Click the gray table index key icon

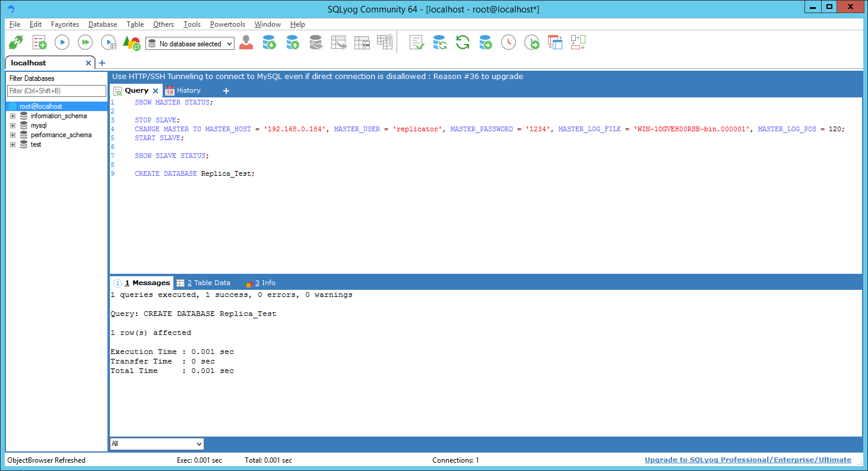(x=385, y=42)
